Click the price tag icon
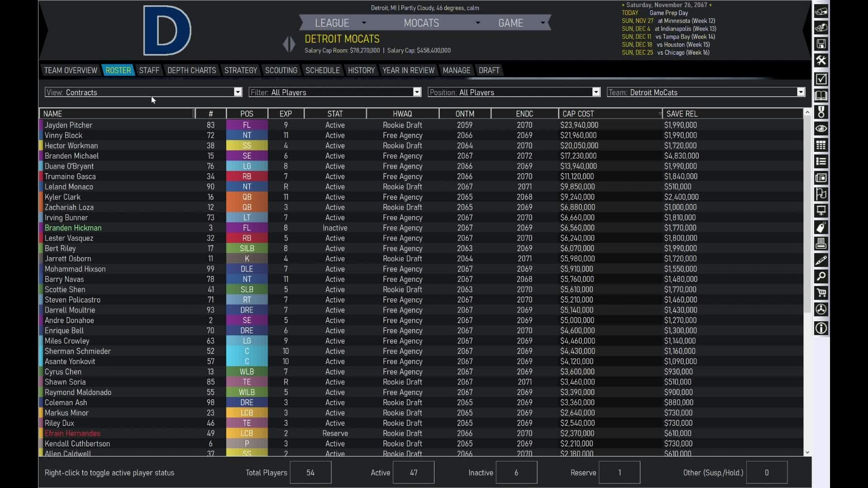 [821, 228]
